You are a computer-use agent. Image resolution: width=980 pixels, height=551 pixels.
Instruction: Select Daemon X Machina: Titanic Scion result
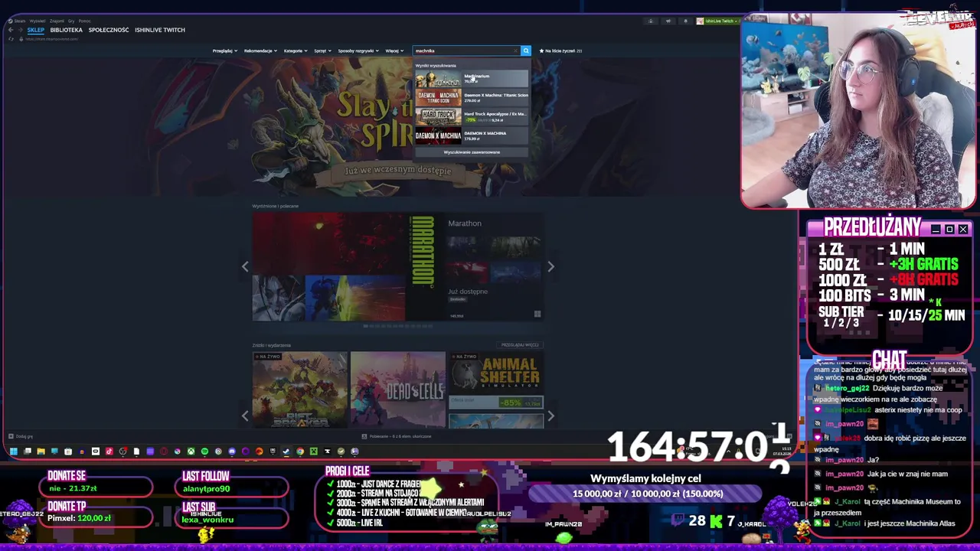(472, 97)
